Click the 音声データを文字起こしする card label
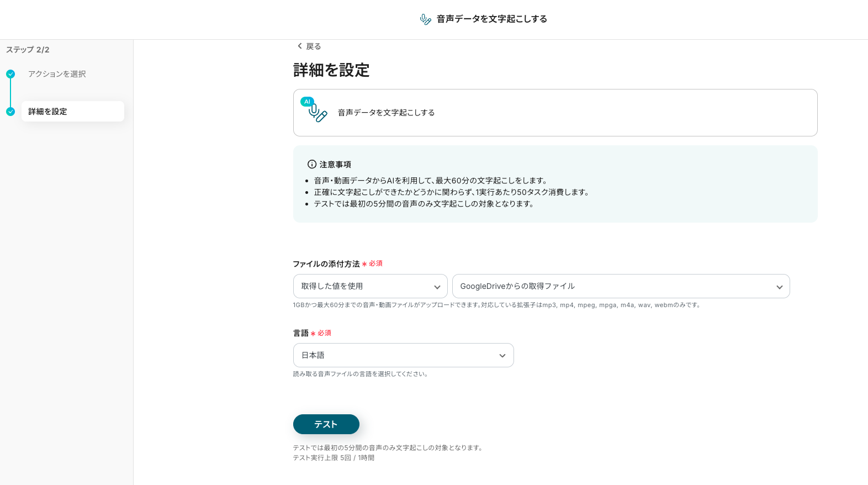The height and width of the screenshot is (485, 868). (x=386, y=113)
